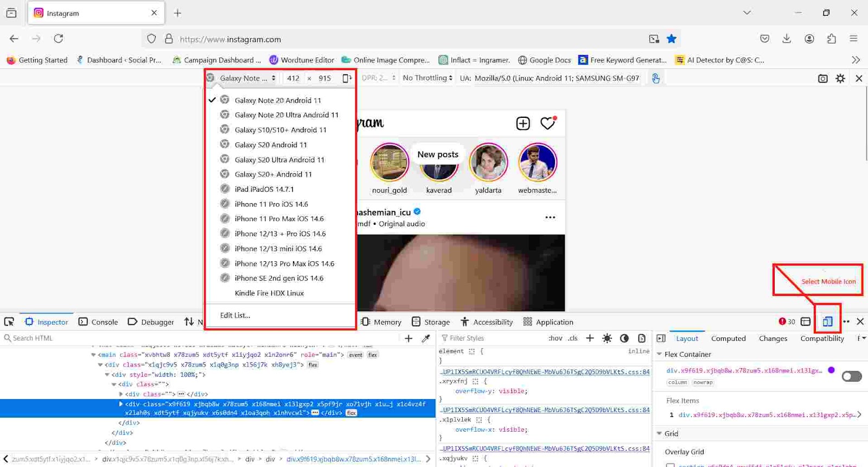Open post options three dots

tap(550, 217)
